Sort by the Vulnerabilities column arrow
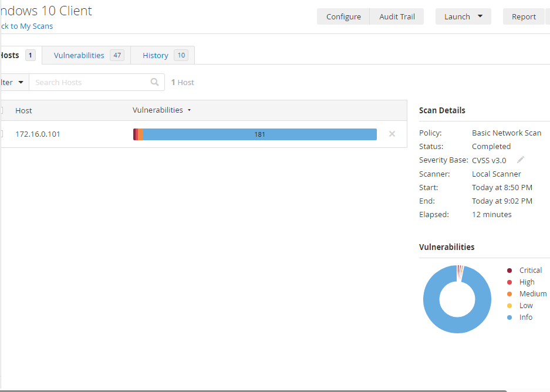 pyautogui.click(x=189, y=110)
